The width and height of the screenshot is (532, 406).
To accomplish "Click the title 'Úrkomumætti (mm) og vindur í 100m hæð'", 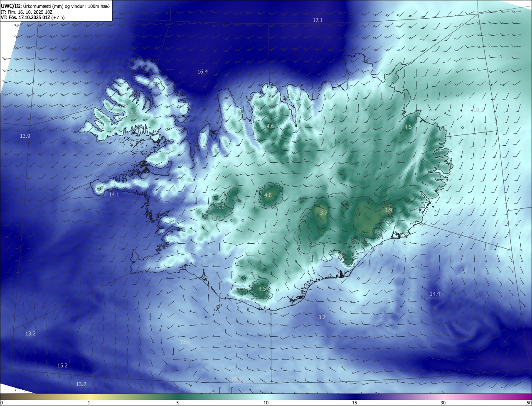I will [66, 7].
